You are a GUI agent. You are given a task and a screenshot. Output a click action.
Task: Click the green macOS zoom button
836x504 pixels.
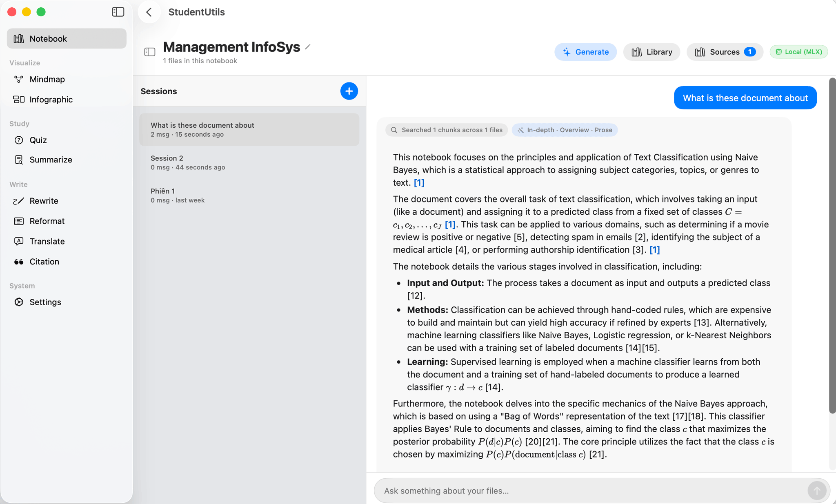click(41, 12)
